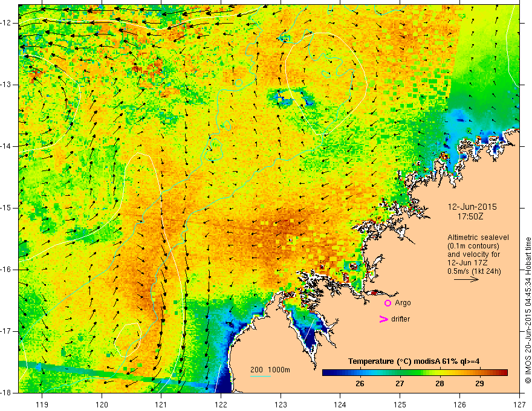Click the cyan isobath legend line
This screenshot has width=532, height=411.
click(261, 376)
